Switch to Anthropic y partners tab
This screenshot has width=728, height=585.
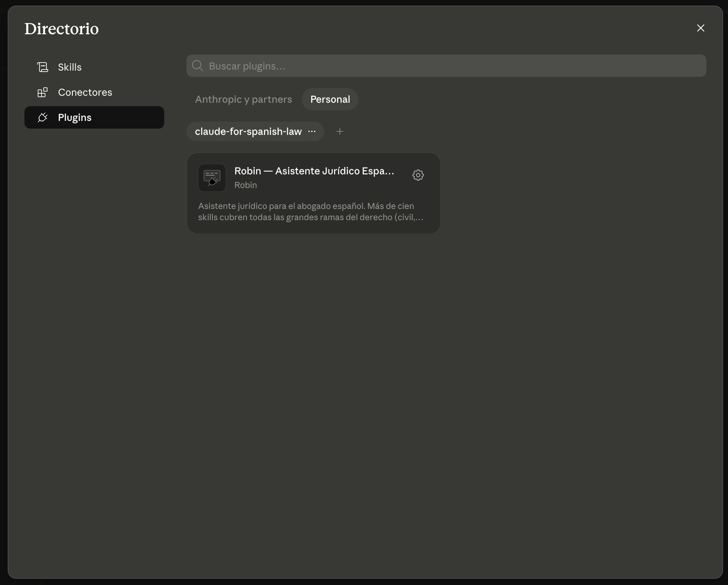tap(243, 99)
